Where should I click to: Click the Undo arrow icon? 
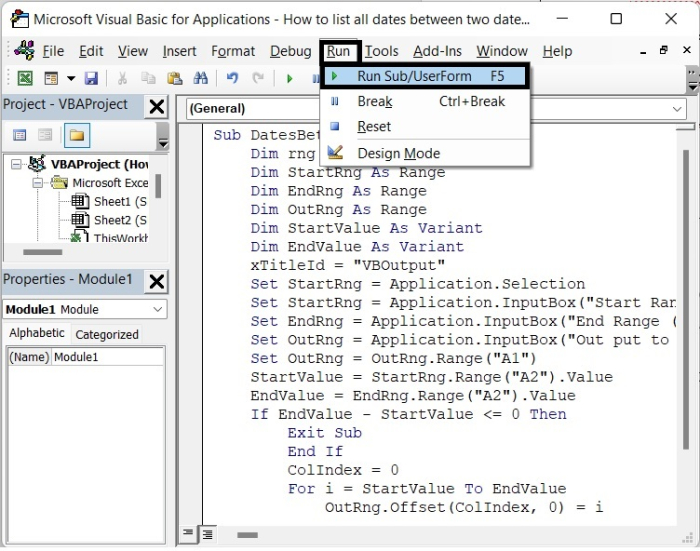232,78
